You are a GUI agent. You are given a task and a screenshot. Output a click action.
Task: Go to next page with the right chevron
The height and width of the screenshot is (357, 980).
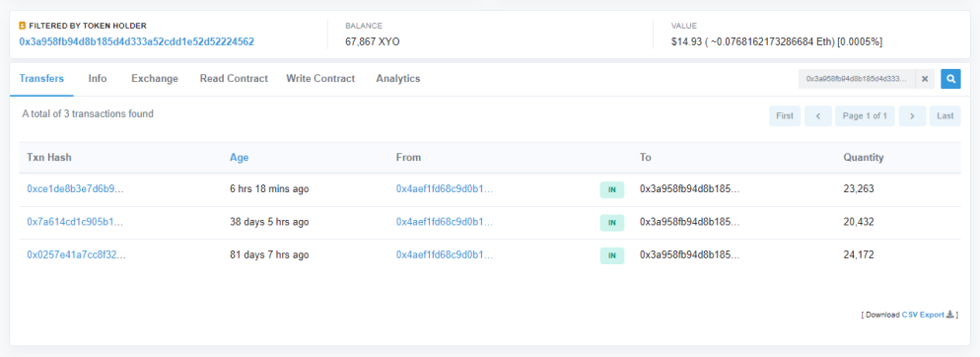click(x=913, y=115)
